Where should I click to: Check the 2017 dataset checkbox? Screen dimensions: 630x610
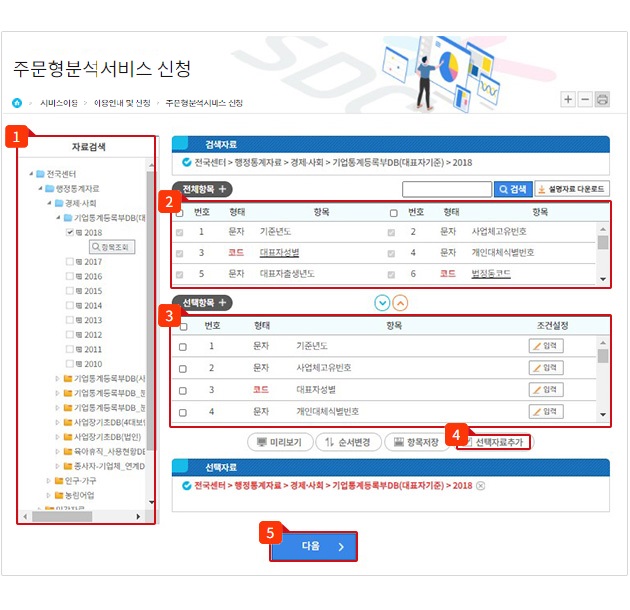click(70, 262)
